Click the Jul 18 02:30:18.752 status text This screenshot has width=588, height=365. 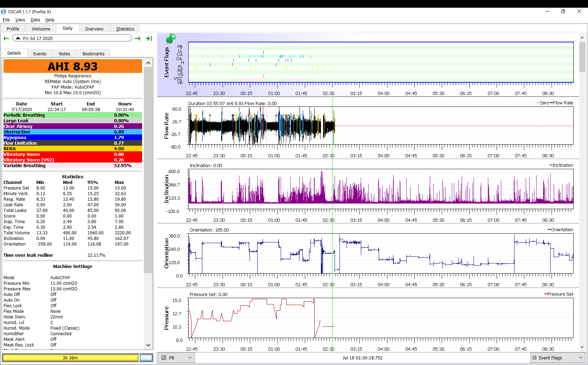pyautogui.click(x=362, y=358)
